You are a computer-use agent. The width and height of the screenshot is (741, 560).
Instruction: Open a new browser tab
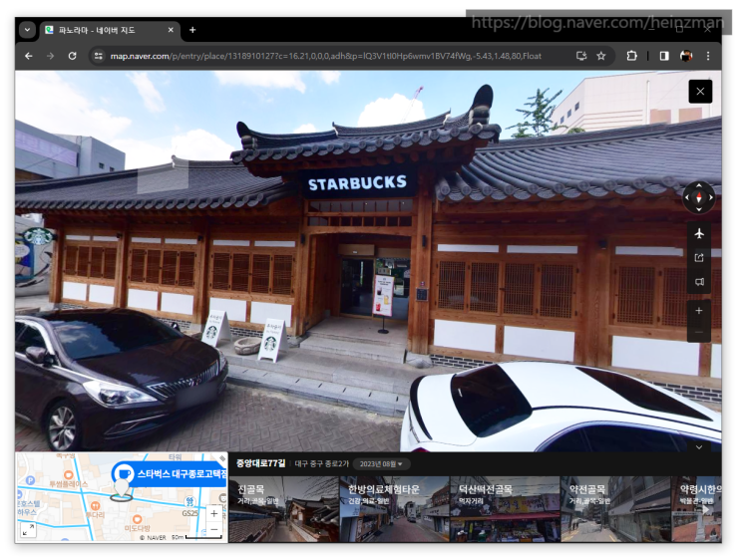click(192, 30)
